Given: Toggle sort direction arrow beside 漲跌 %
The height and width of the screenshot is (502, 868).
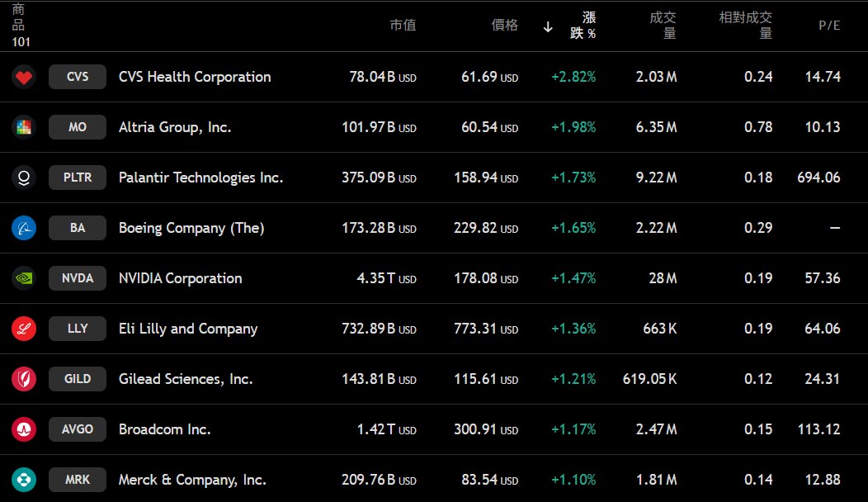Looking at the screenshot, I should tap(548, 26).
